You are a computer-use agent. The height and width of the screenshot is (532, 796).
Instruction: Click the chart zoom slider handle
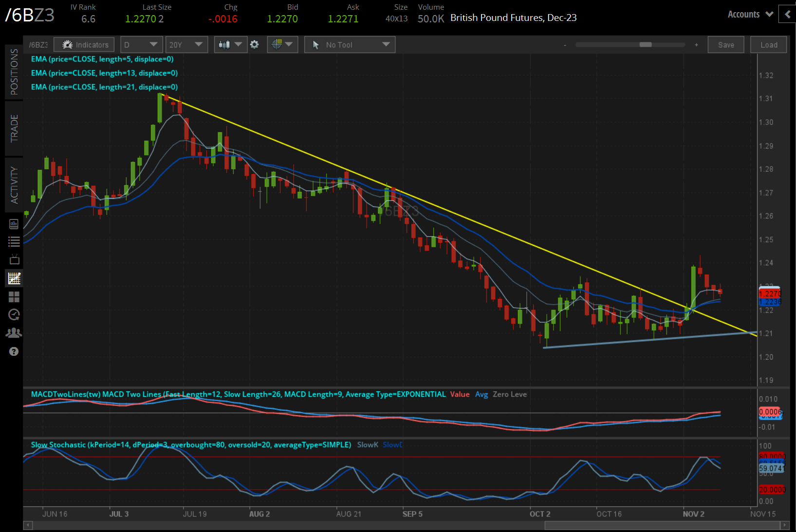click(646, 45)
